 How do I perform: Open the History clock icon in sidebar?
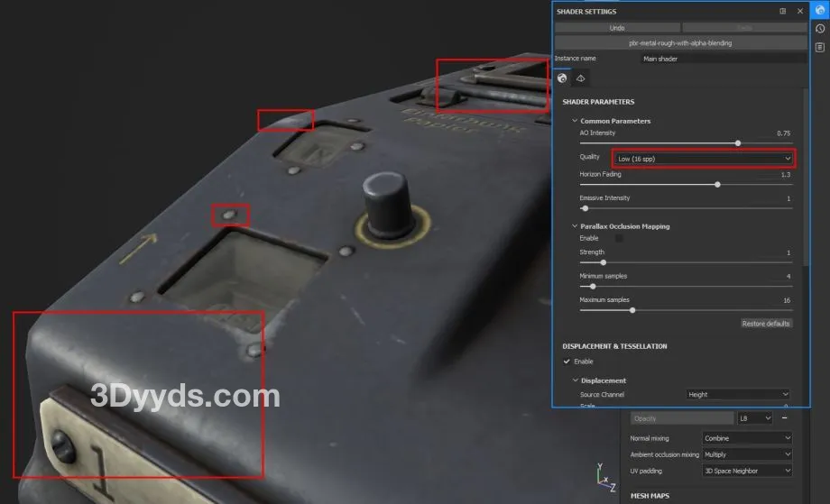point(819,29)
